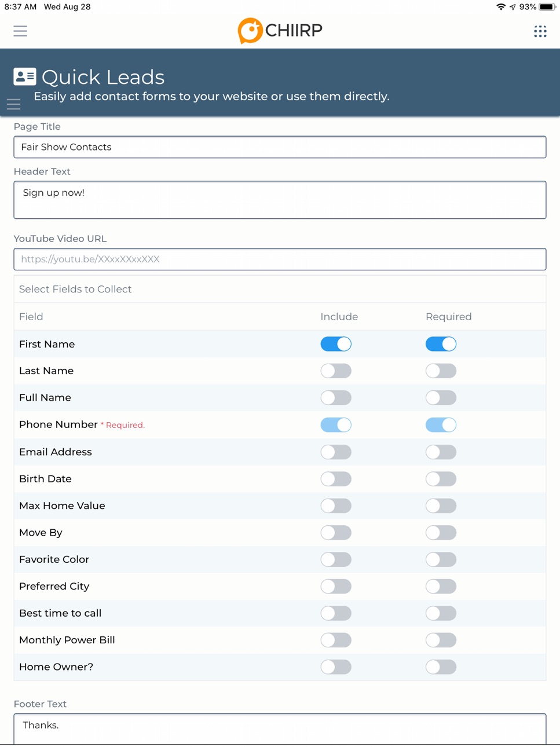Enable Required for Last Name
This screenshot has height=747, width=560.
point(441,371)
